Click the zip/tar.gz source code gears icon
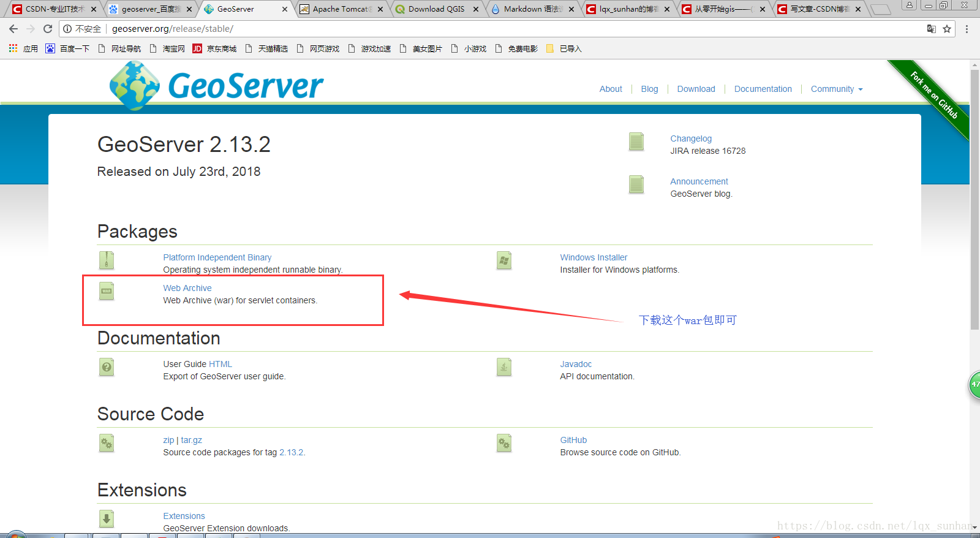The height and width of the screenshot is (538, 980). pyautogui.click(x=107, y=443)
